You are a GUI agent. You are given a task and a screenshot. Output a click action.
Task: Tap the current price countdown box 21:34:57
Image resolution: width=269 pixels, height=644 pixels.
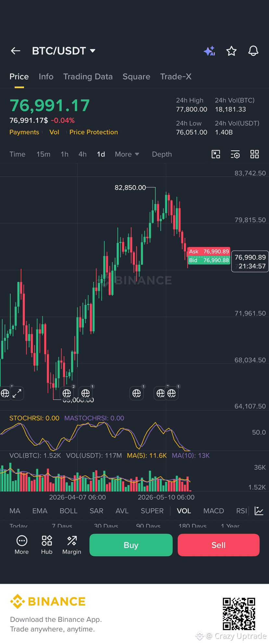click(x=250, y=262)
